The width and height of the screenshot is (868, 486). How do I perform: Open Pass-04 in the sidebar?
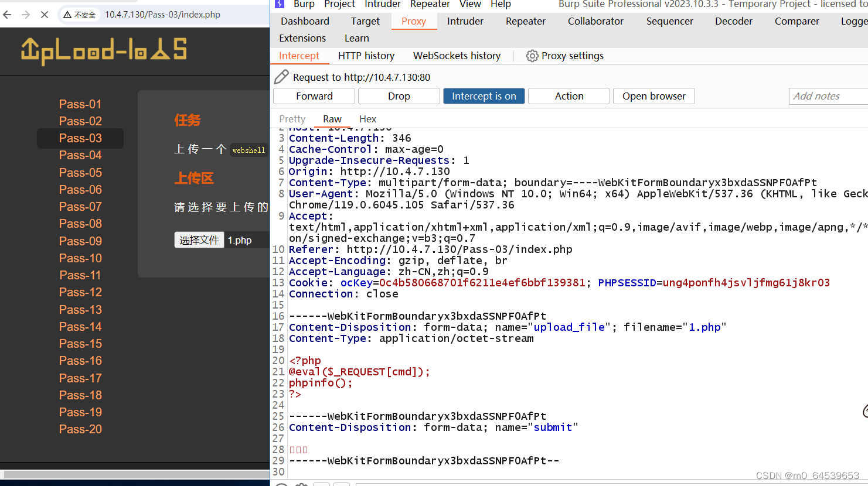click(80, 155)
